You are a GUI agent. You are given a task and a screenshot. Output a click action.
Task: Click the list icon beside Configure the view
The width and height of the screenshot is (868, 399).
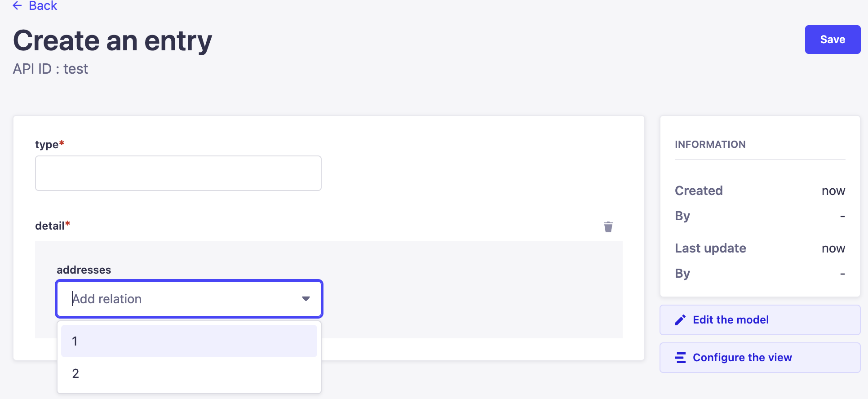pos(680,358)
